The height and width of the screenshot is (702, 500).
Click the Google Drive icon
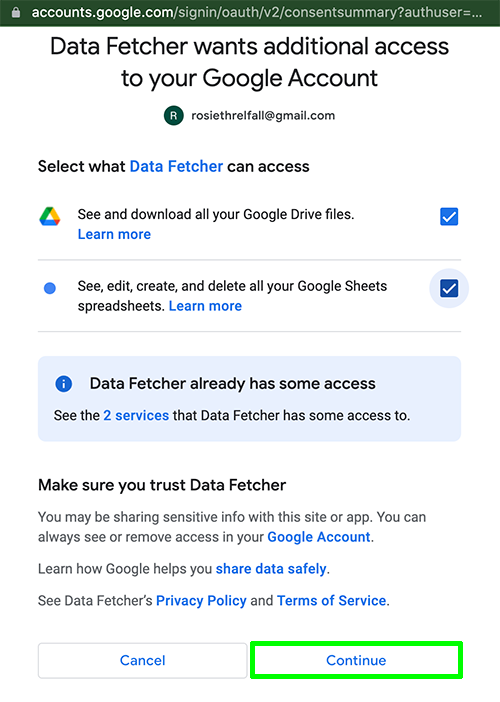pos(50,216)
